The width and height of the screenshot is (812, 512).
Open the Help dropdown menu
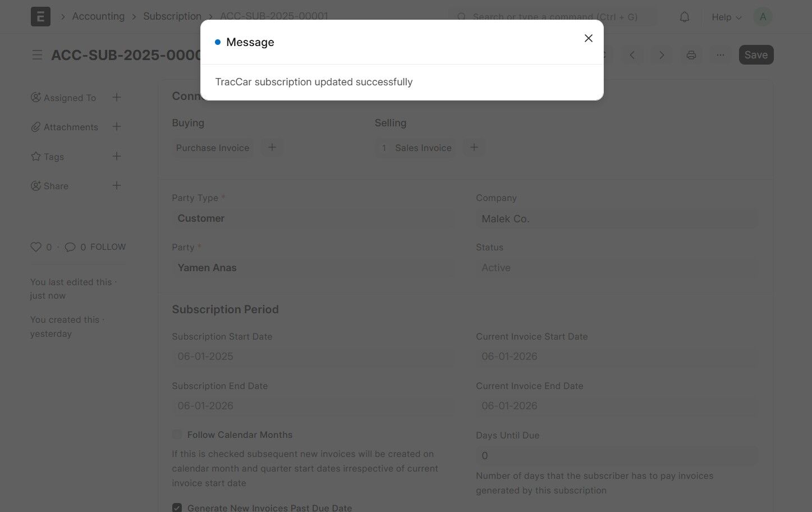[726, 17]
